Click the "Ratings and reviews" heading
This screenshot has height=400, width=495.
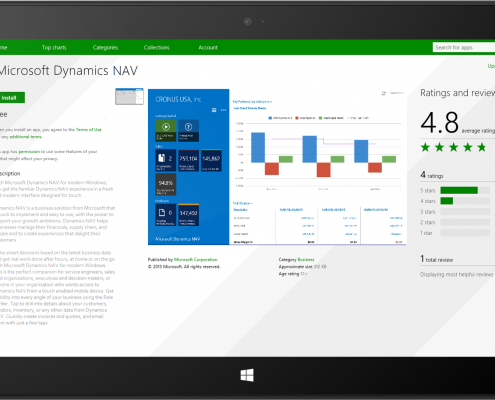point(458,93)
